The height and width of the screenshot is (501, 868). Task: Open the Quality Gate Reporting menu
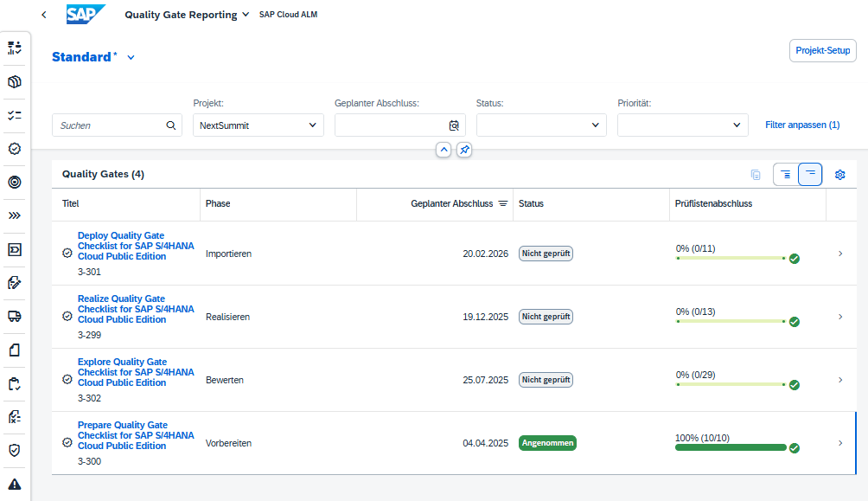tap(187, 15)
